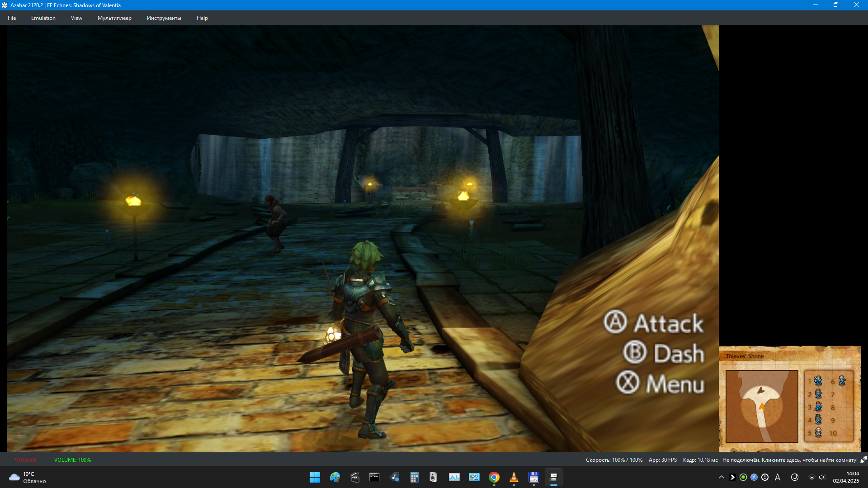Open the View menu
868x488 pixels.
(x=76, y=18)
